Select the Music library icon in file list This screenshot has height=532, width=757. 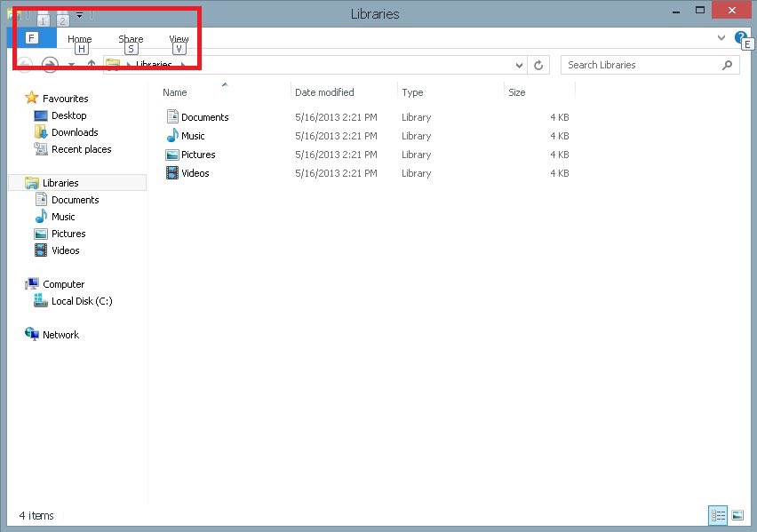tap(172, 135)
